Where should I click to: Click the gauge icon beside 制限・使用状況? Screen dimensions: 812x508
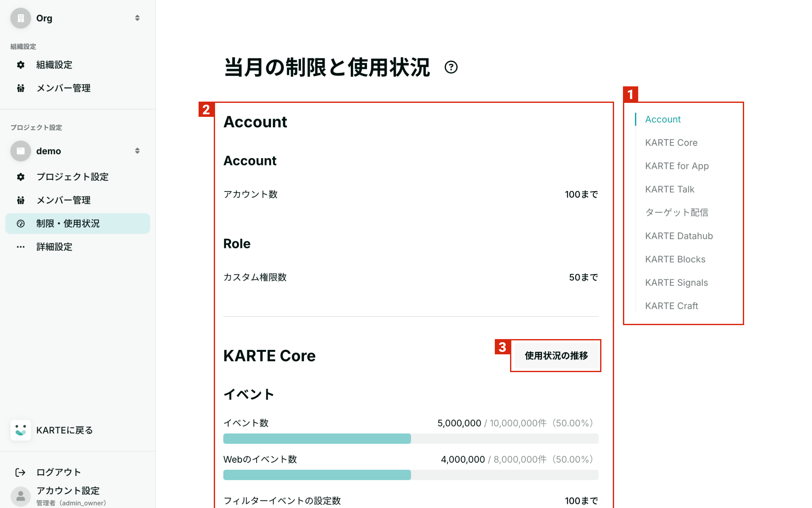21,224
